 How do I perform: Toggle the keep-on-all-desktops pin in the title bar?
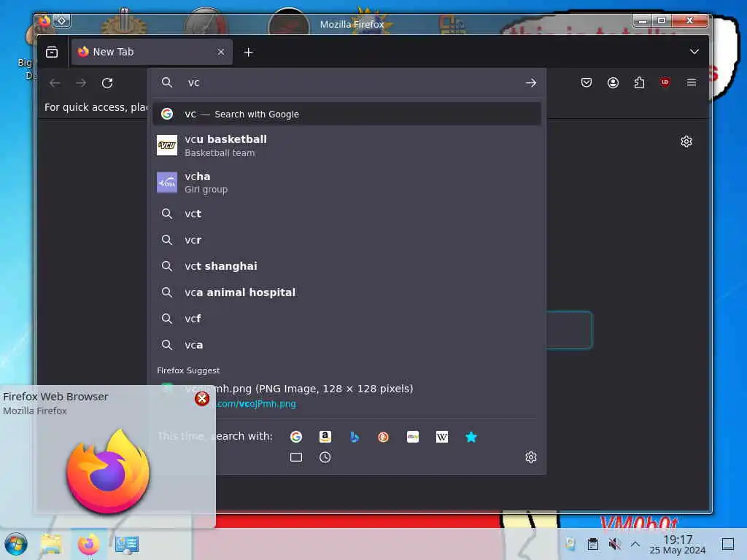[62, 21]
